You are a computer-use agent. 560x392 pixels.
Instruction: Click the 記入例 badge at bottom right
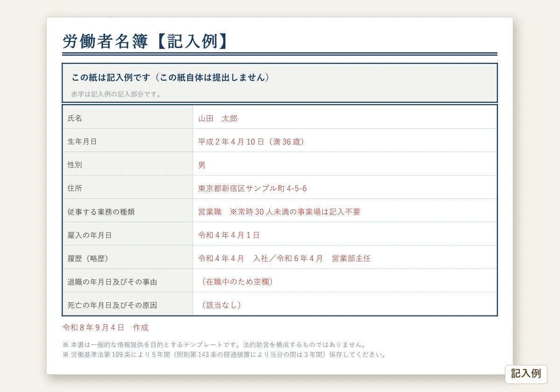pos(526,374)
